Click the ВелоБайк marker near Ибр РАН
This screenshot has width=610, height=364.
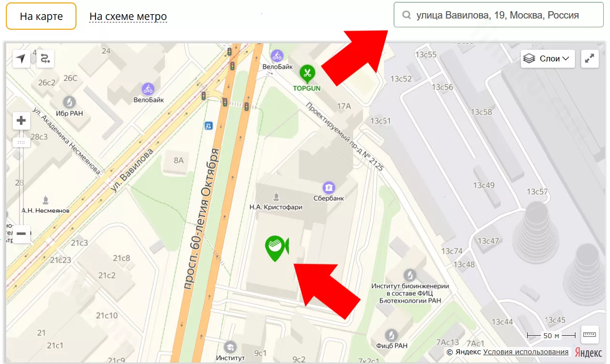pyautogui.click(x=148, y=89)
